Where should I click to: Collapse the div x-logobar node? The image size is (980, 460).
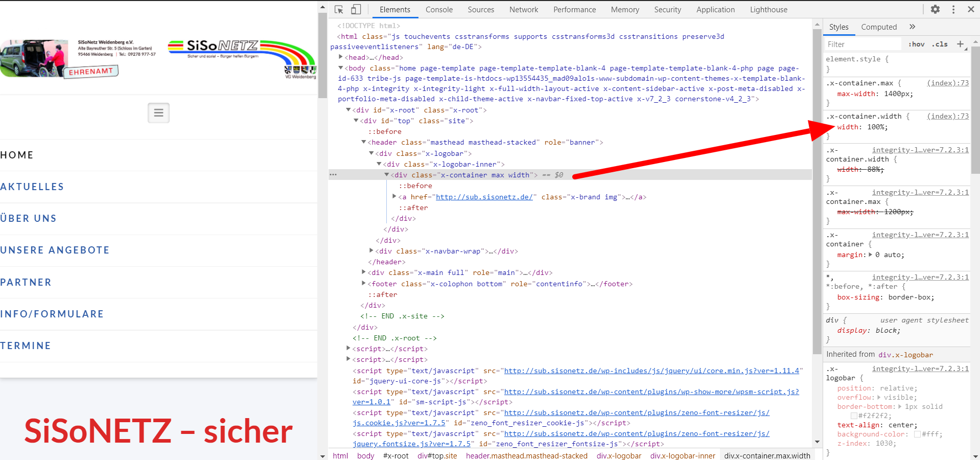tap(371, 153)
